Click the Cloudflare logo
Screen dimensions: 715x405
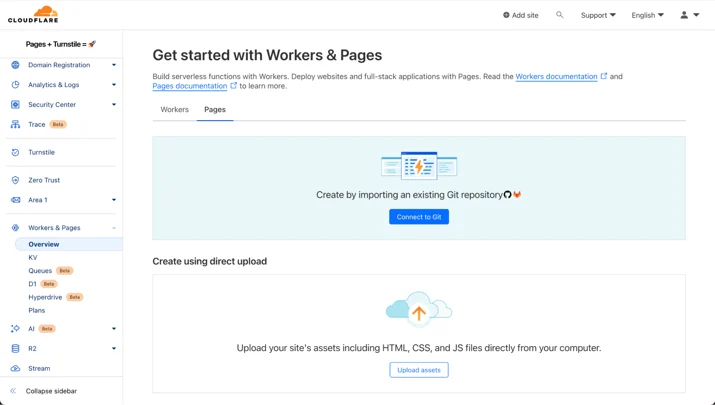[x=33, y=14]
